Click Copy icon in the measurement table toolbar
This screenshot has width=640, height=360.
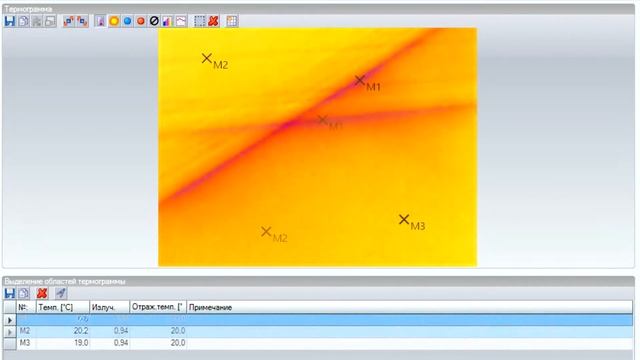pos(24,293)
